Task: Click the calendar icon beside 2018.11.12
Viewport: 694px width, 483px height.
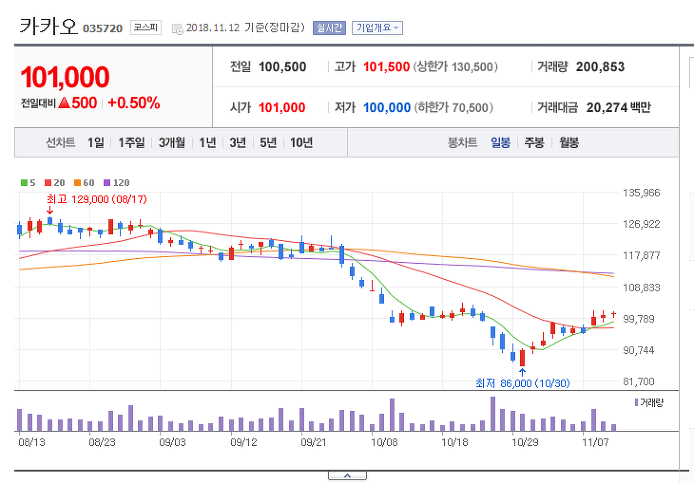Action: click(177, 29)
